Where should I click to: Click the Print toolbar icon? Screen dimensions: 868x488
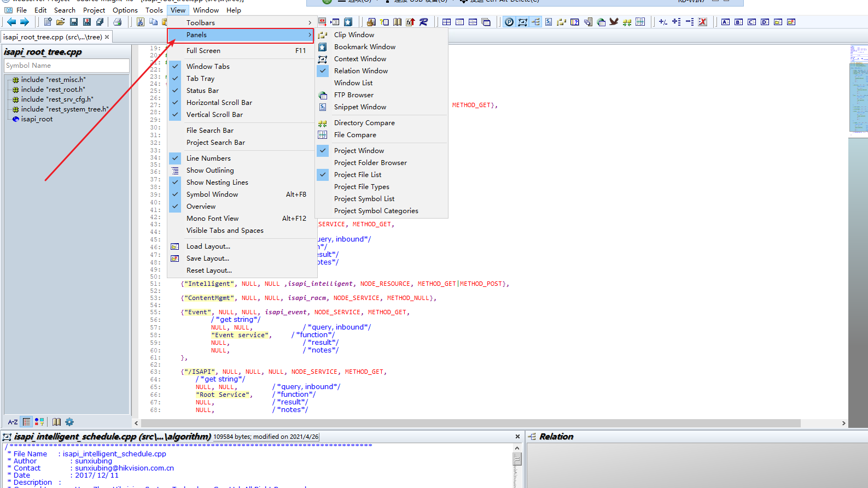tap(117, 22)
